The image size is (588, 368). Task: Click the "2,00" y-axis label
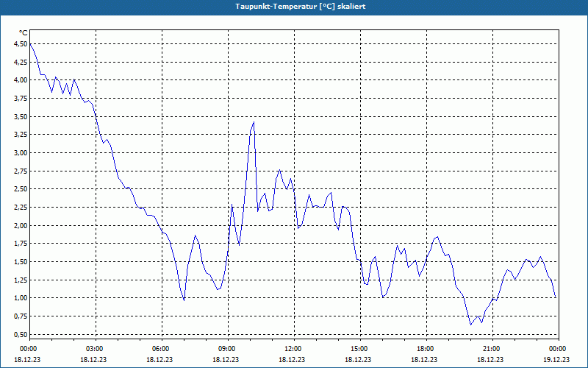(21, 225)
